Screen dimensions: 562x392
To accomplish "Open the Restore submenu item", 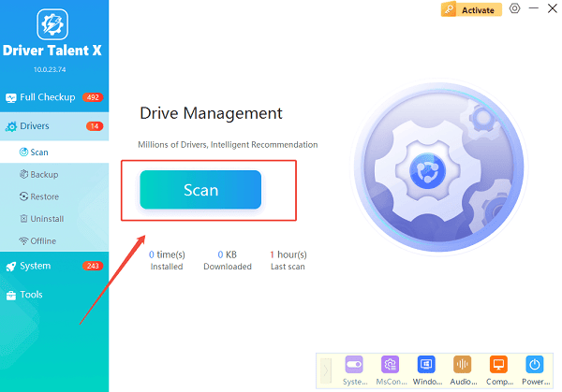I will [54, 196].
